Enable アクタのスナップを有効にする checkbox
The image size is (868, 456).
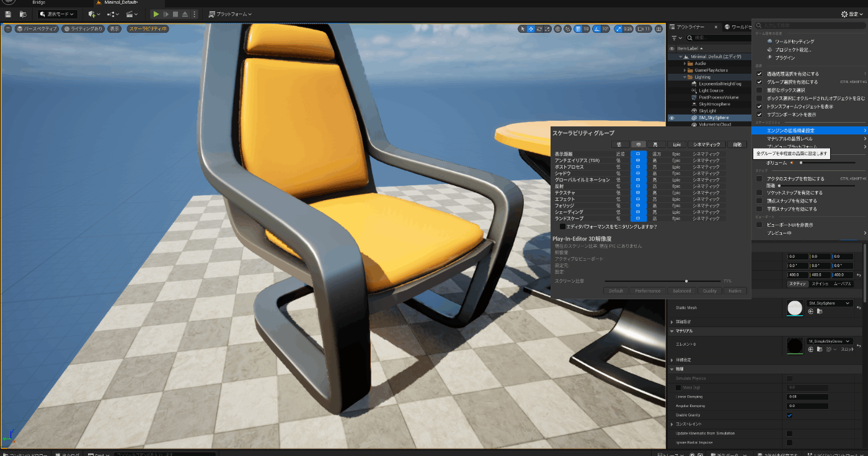(759, 178)
